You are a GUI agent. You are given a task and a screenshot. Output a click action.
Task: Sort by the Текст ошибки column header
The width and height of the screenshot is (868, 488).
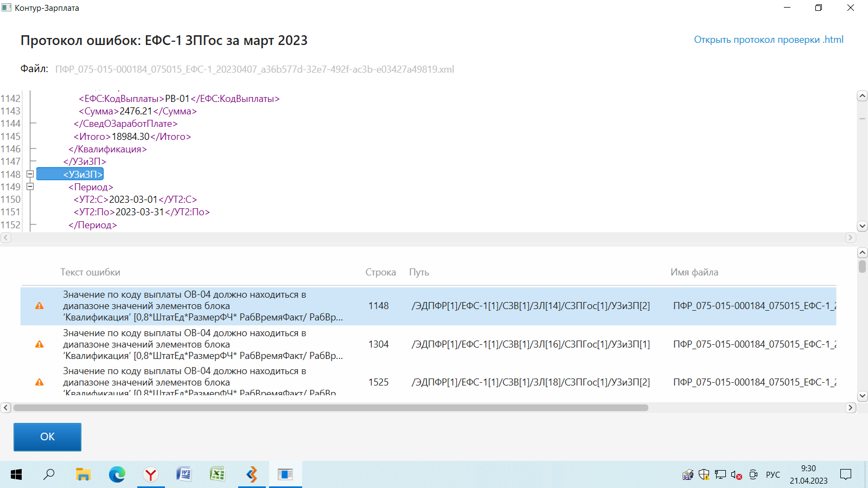tap(90, 272)
